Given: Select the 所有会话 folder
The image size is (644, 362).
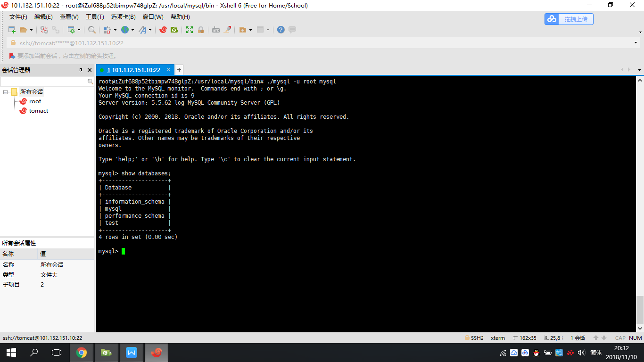Looking at the screenshot, I should (x=31, y=92).
